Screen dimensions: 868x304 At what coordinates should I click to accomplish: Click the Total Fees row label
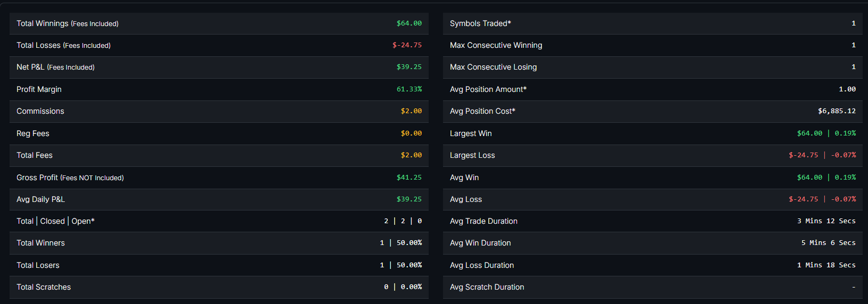coord(35,155)
